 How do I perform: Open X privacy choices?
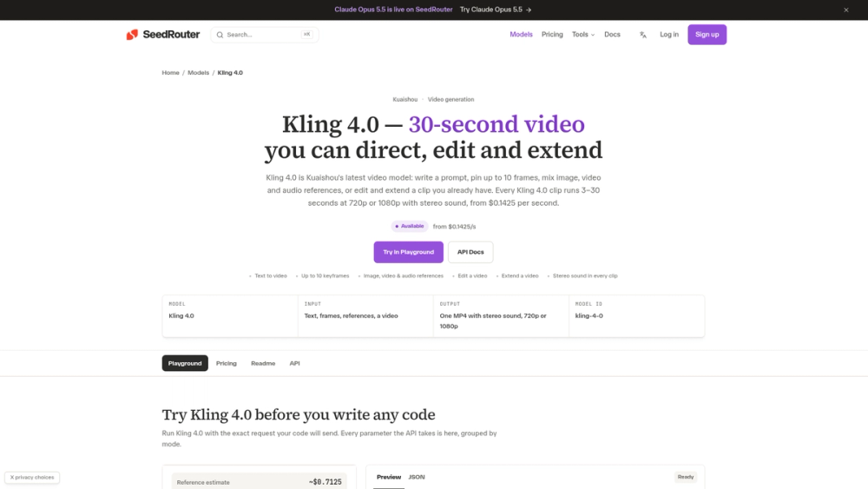pyautogui.click(x=32, y=478)
